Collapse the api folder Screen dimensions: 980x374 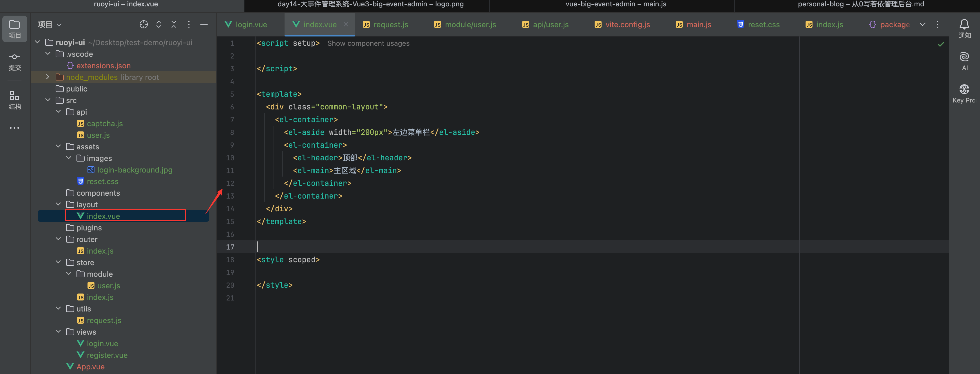tap(58, 111)
